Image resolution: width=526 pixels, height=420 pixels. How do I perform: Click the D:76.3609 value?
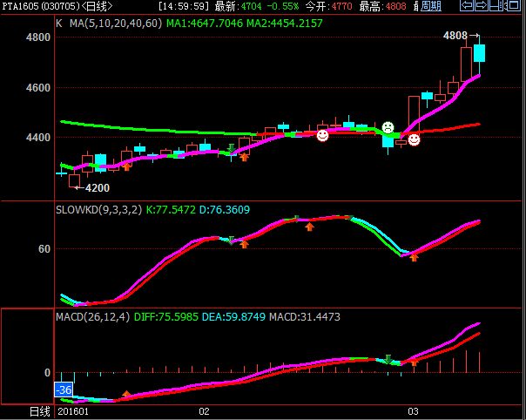pyautogui.click(x=225, y=210)
